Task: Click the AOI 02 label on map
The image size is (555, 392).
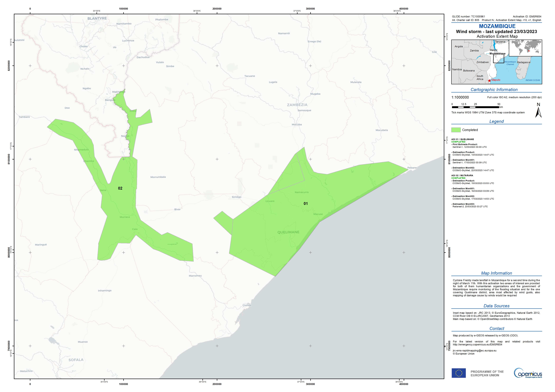Action: tap(120, 188)
